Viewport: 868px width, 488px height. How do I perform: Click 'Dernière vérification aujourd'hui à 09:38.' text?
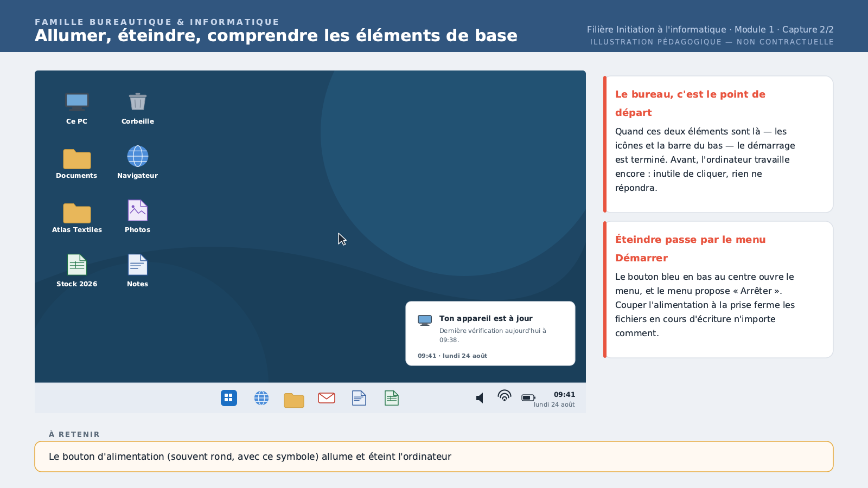point(493,335)
